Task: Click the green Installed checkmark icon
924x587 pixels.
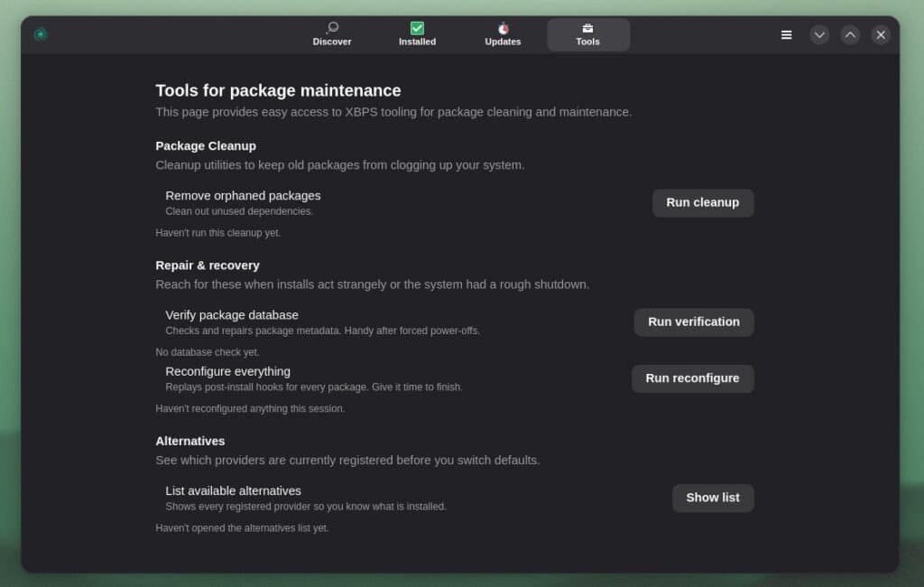Action: click(x=417, y=28)
